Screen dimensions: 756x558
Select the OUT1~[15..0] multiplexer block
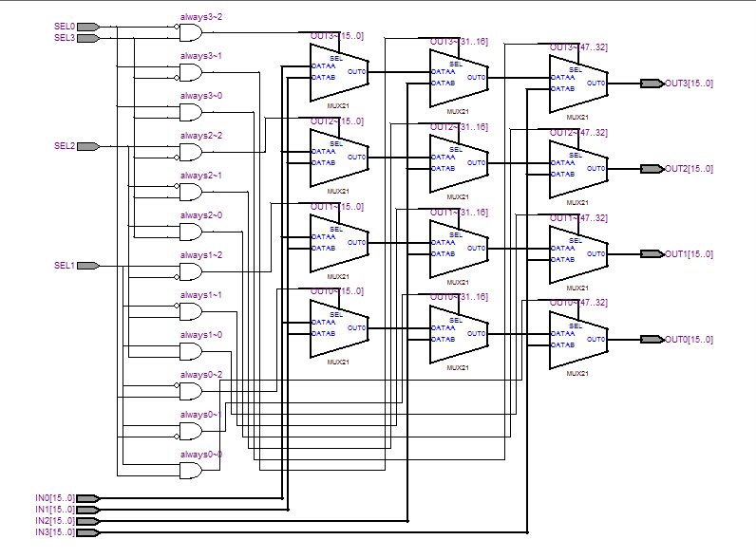click(339, 243)
